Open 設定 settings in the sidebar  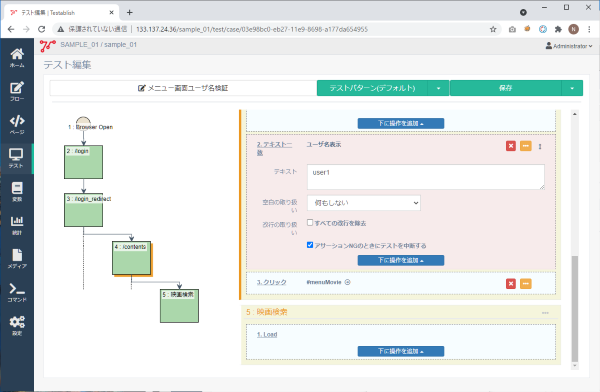pyautogui.click(x=17, y=326)
